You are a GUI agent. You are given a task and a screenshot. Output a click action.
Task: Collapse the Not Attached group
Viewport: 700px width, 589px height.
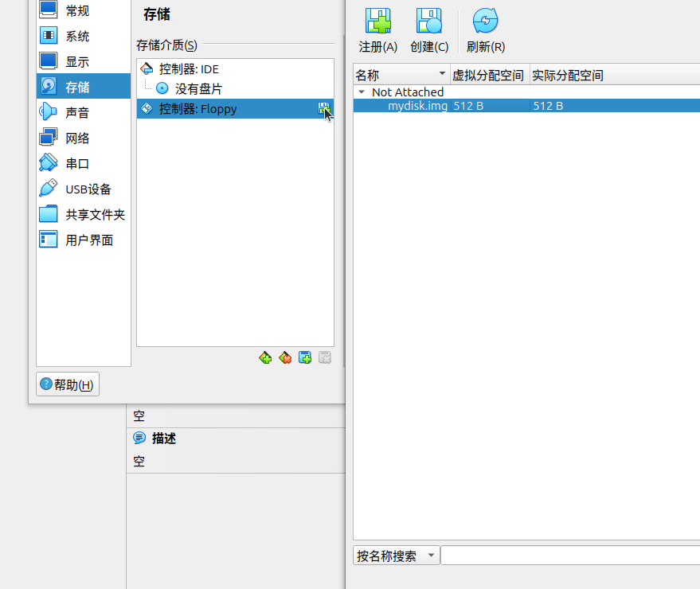362,92
